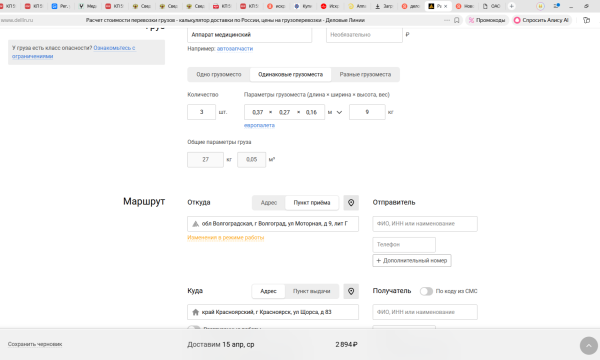The height and width of the screenshot is (360, 600).
Task: Switch Куда to Адрес
Action: (268, 291)
